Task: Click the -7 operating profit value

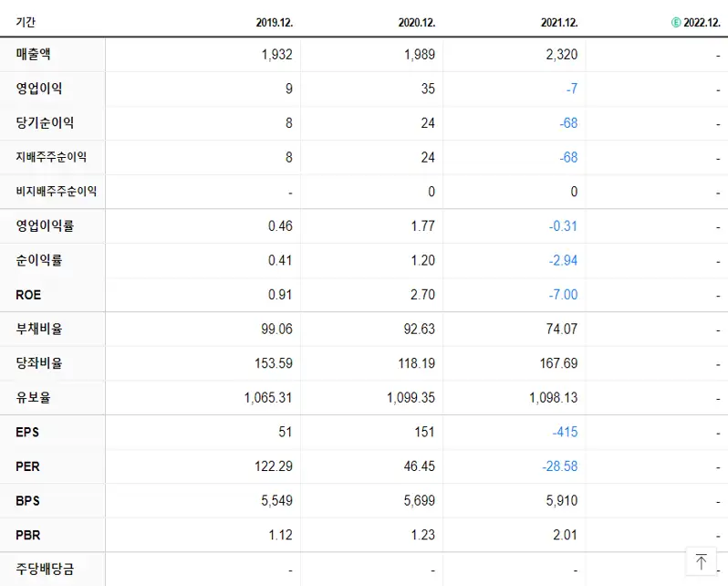Action: [572, 89]
